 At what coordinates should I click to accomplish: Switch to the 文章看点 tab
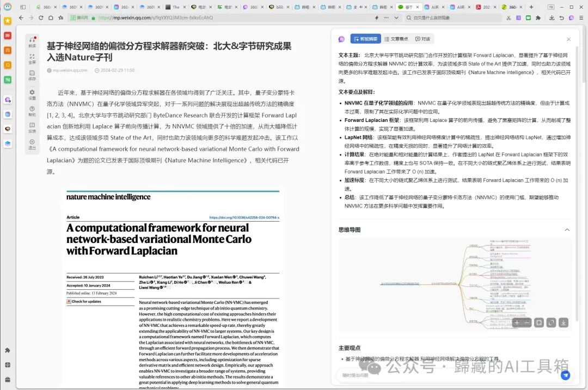coord(396,39)
